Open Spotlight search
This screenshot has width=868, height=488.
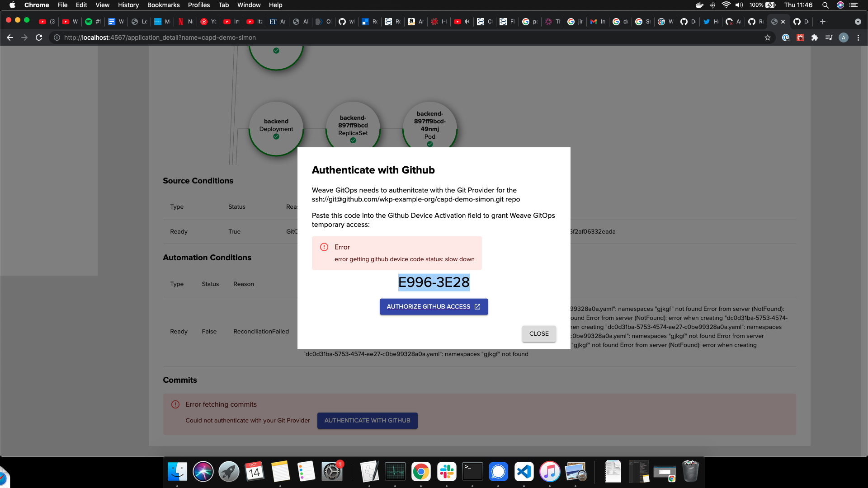click(x=826, y=5)
